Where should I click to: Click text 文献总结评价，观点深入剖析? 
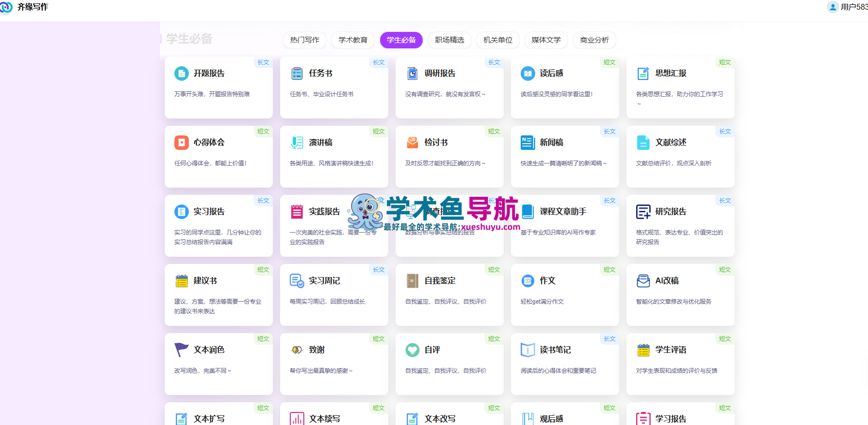click(x=674, y=163)
